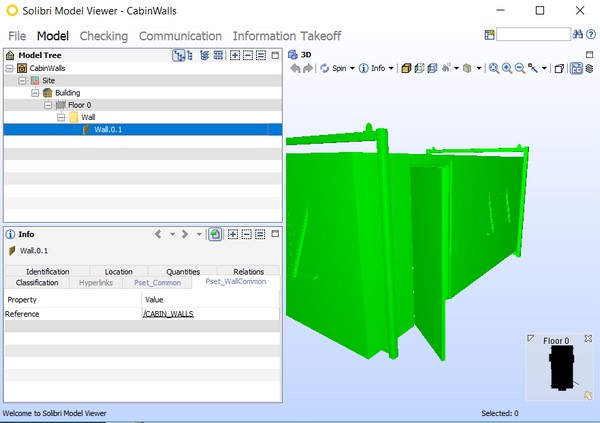Switch to the Quantities tab
Viewport: 600px width, 423px height.
(182, 271)
